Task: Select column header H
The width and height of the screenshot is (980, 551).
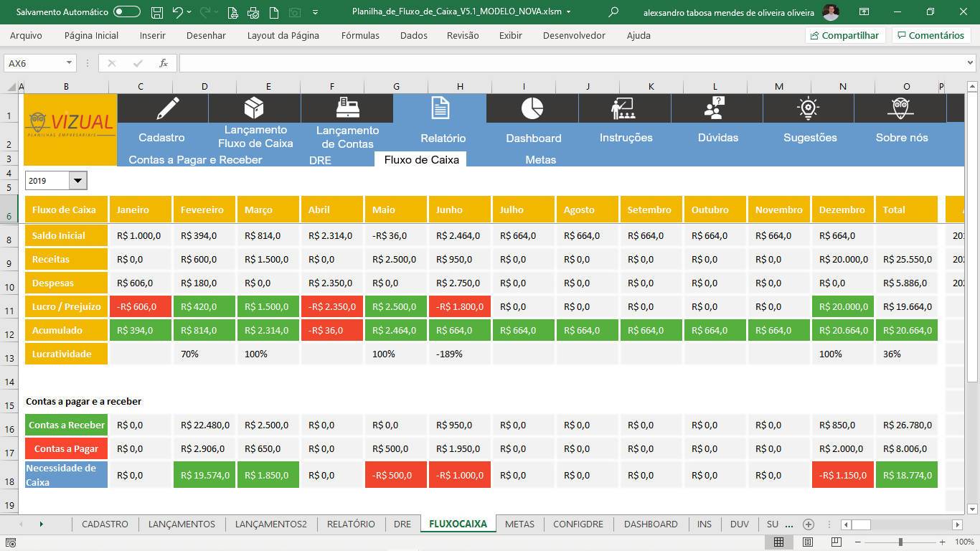Action: point(460,87)
